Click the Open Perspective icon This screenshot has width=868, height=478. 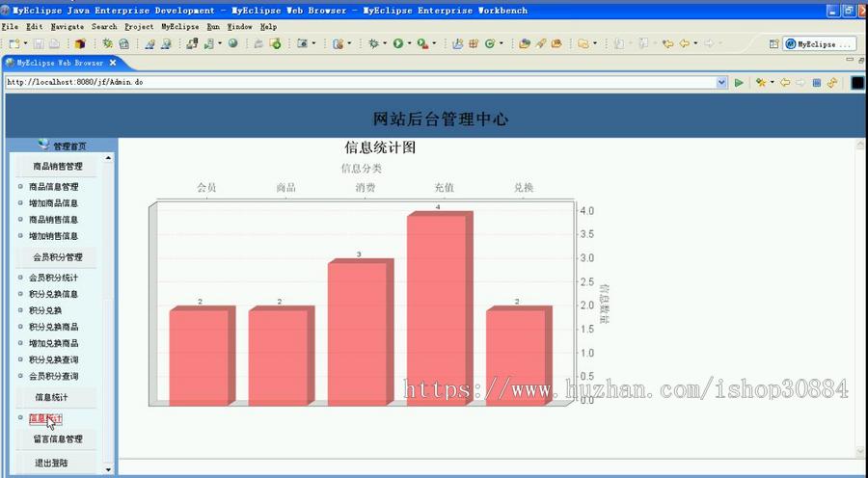click(x=773, y=43)
